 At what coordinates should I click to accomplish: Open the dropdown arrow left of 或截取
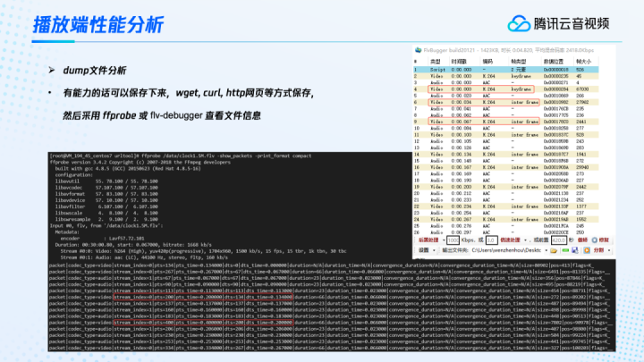click(525, 240)
